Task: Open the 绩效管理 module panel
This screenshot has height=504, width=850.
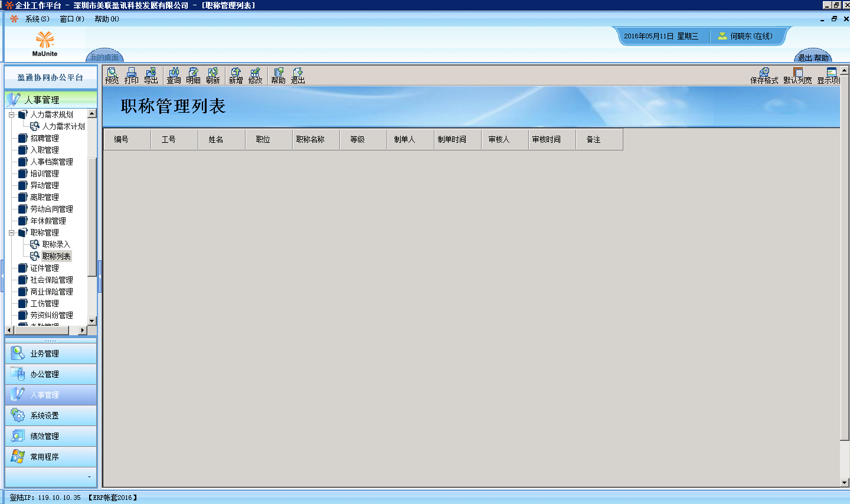Action: [x=51, y=436]
